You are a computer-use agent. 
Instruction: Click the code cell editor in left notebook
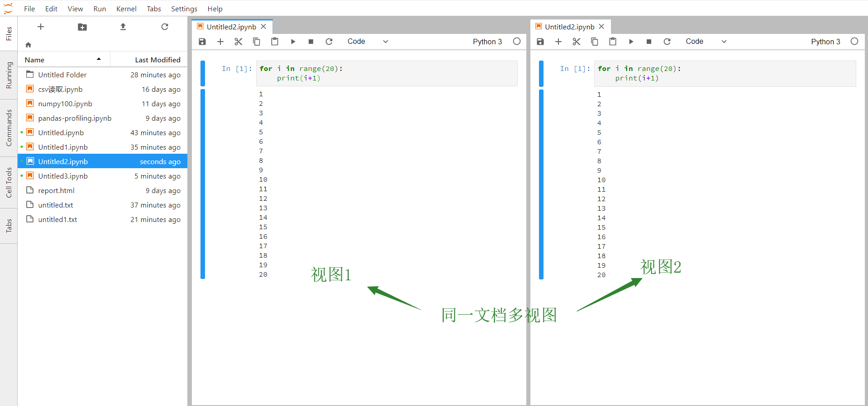coord(387,73)
